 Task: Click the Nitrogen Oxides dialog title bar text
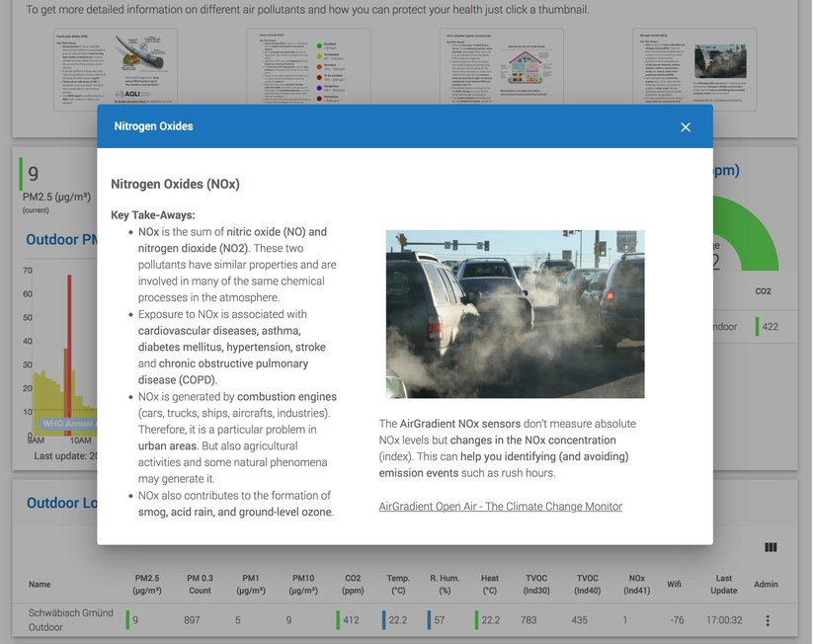[x=153, y=126]
